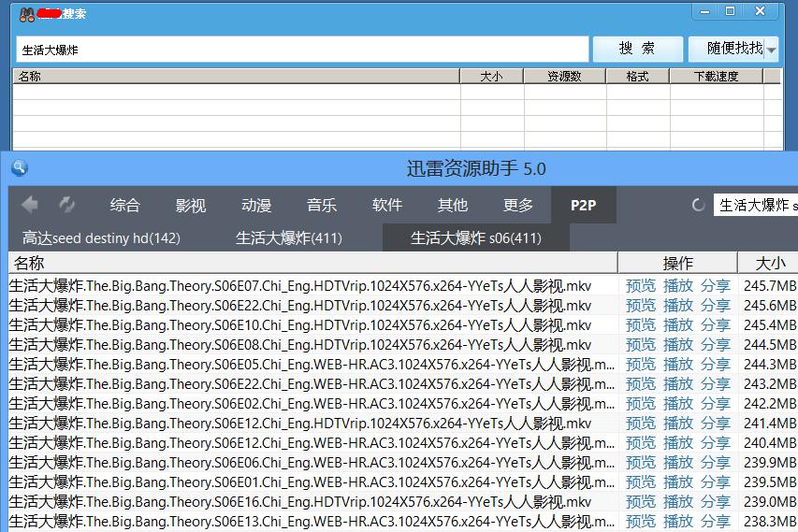Click the top search field containing 生活大爆炸
Screen dimensions: 798x532
301,50
